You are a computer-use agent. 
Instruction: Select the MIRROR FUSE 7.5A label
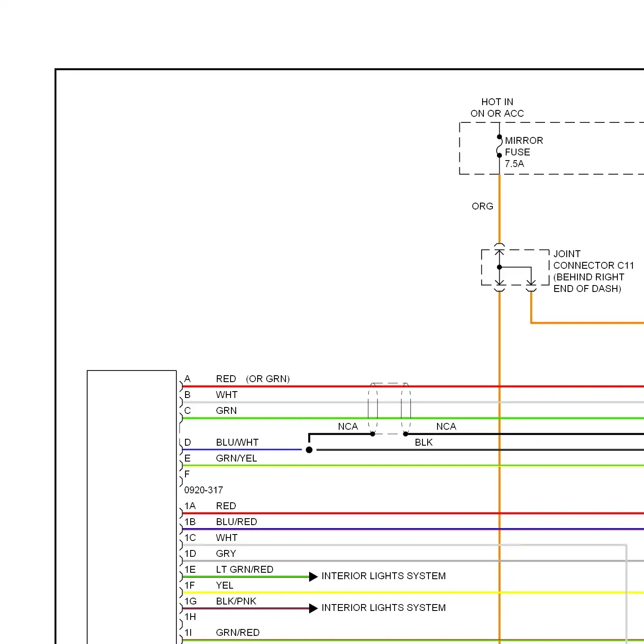pos(524,152)
